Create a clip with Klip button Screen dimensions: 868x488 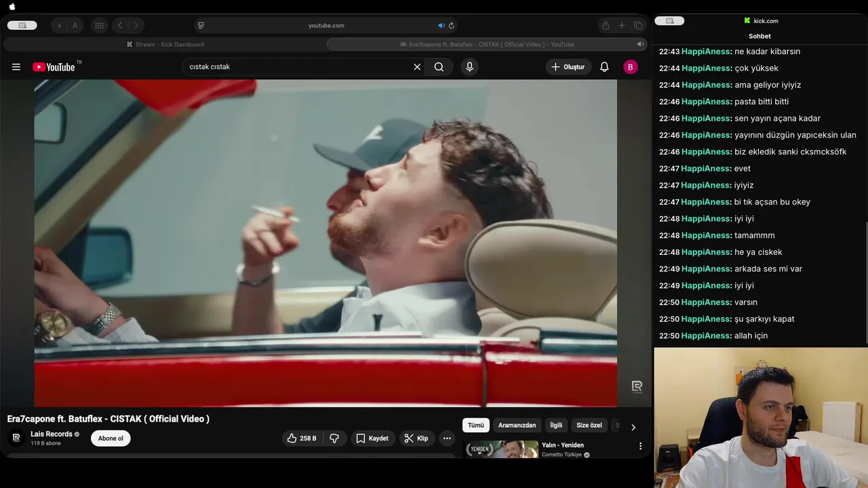point(416,439)
